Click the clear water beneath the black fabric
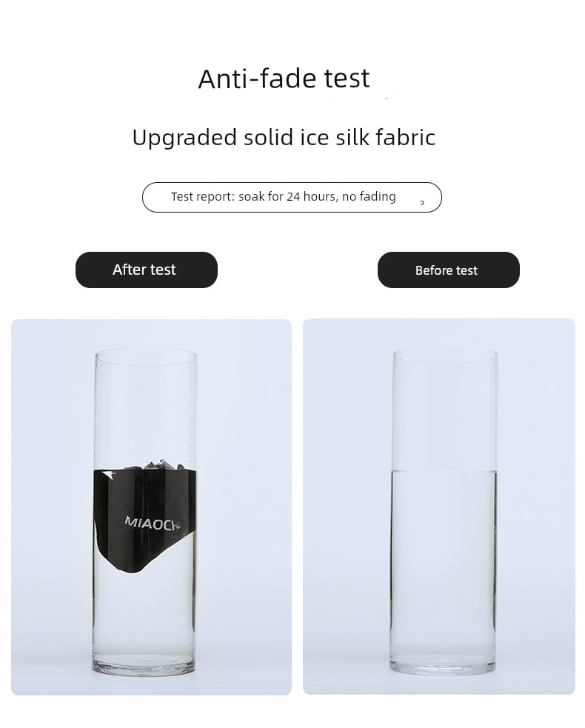 tap(144, 613)
